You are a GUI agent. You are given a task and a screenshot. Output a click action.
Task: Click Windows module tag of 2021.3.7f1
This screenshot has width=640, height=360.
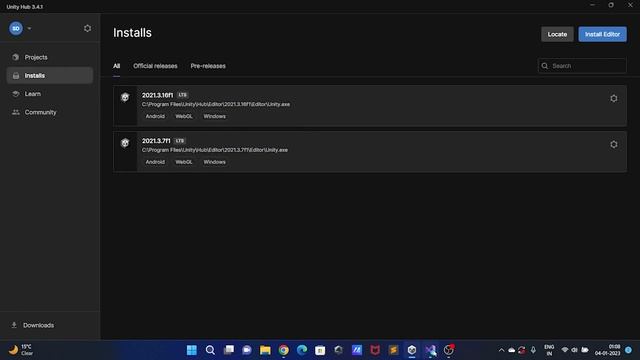click(215, 162)
